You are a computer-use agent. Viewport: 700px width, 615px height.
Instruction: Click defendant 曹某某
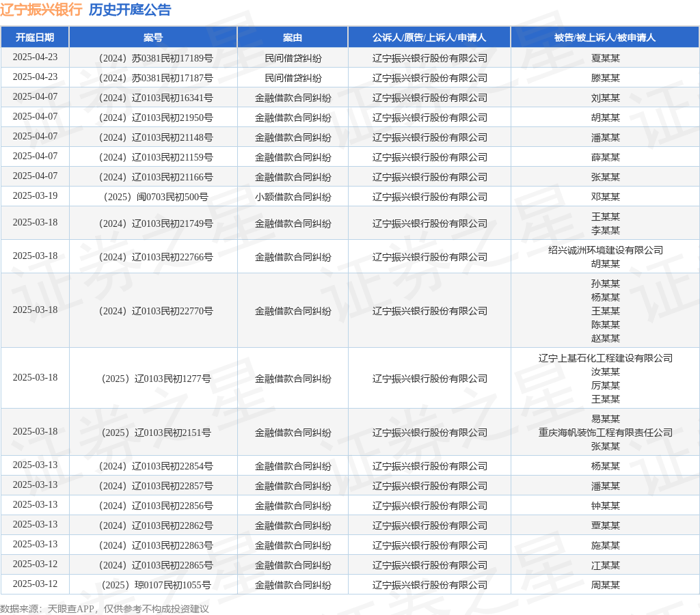tap(606, 525)
